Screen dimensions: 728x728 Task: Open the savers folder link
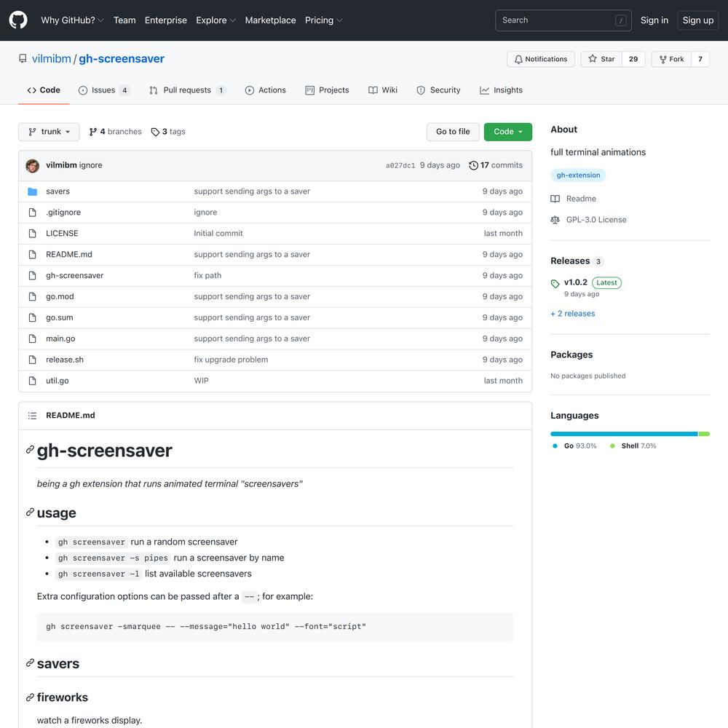point(58,191)
